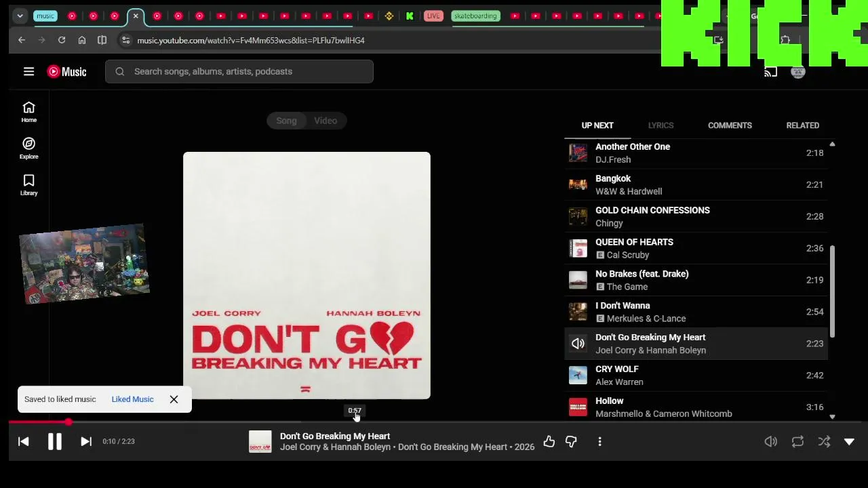Click the search songs, albums, artists field
Viewport: 868px width, 488px height.
(x=239, y=71)
